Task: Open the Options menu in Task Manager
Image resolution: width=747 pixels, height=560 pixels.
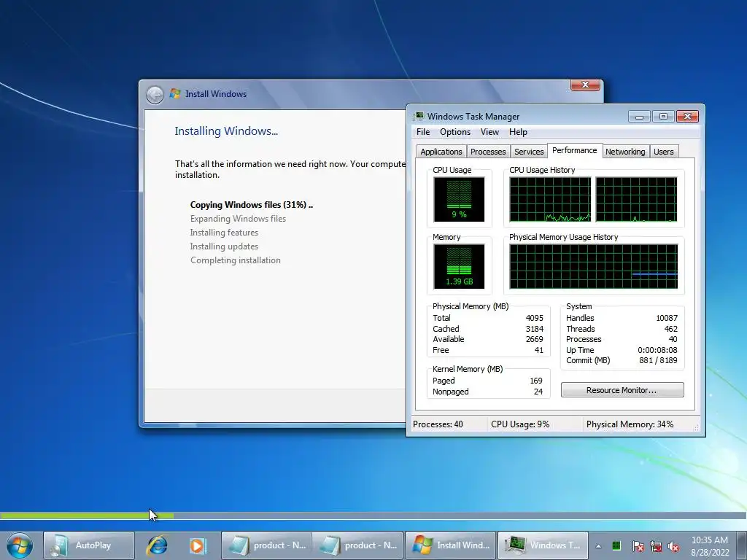Action: coord(455,132)
